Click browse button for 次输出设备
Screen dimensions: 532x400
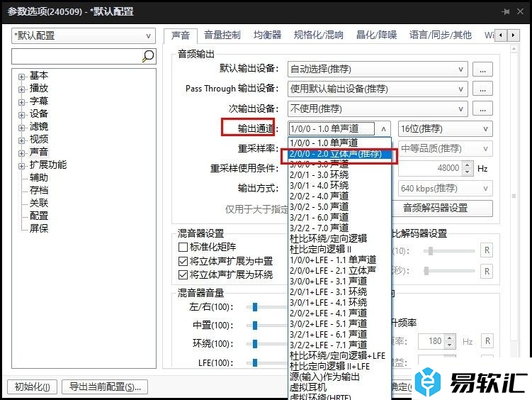pyautogui.click(x=482, y=109)
